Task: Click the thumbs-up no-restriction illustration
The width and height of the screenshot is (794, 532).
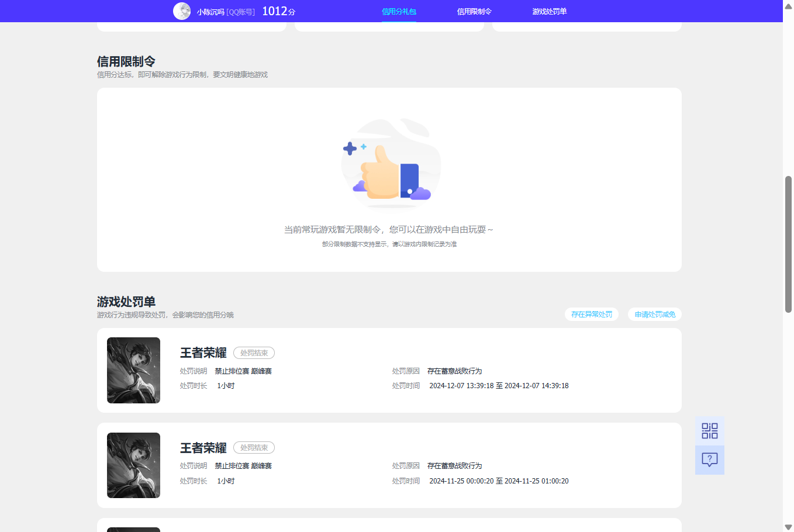Action: coord(391,165)
